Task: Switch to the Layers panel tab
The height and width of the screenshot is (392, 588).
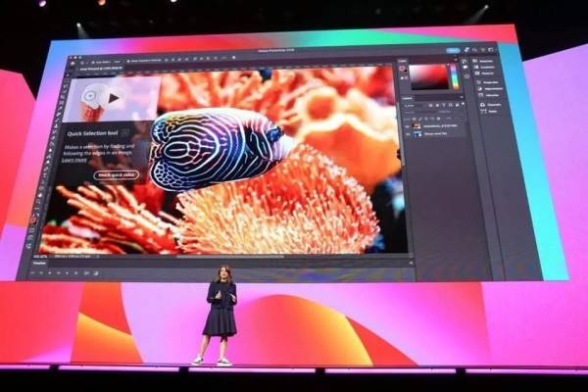Action: [x=407, y=98]
